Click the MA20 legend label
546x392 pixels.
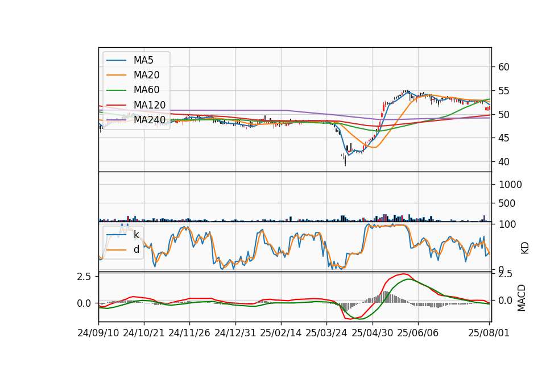pyautogui.click(x=146, y=75)
